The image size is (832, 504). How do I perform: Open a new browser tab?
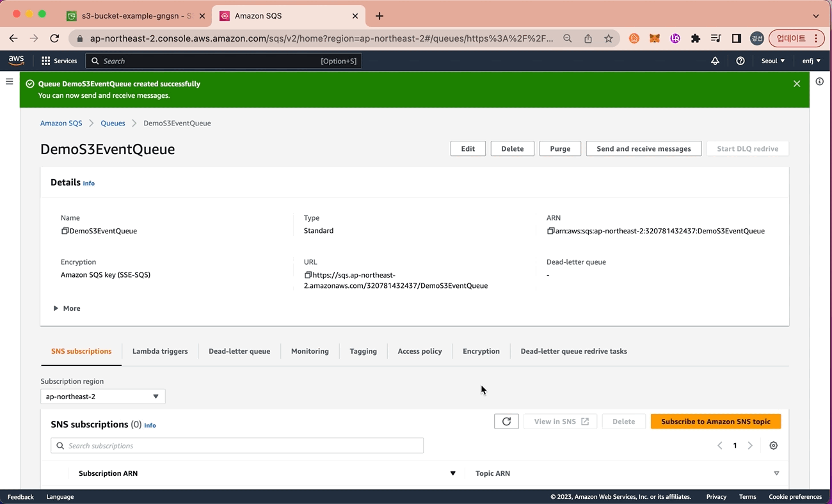380,16
